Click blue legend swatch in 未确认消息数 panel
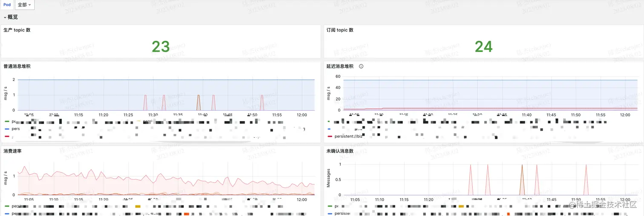 [329, 213]
